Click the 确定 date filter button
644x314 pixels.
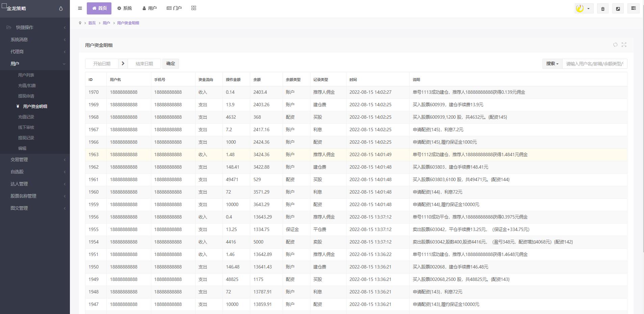click(171, 64)
